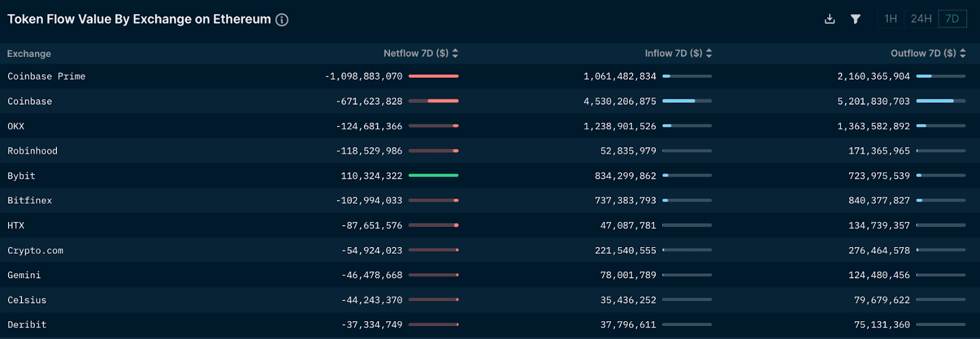
Task: Select netflow value -671,623,828
Action: point(369,101)
